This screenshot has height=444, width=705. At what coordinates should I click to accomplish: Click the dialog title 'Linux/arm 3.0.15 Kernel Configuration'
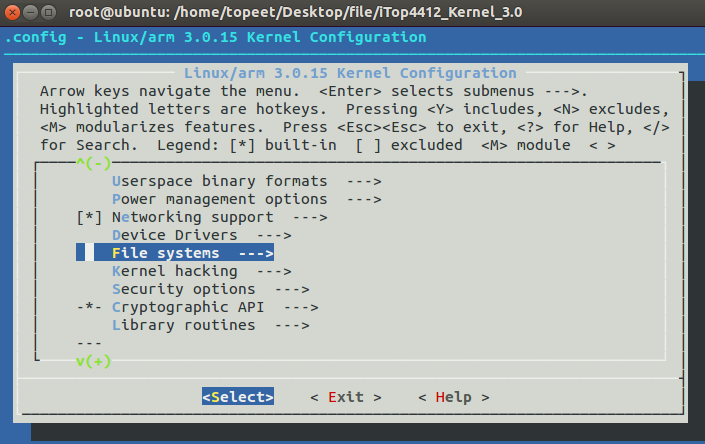point(350,73)
